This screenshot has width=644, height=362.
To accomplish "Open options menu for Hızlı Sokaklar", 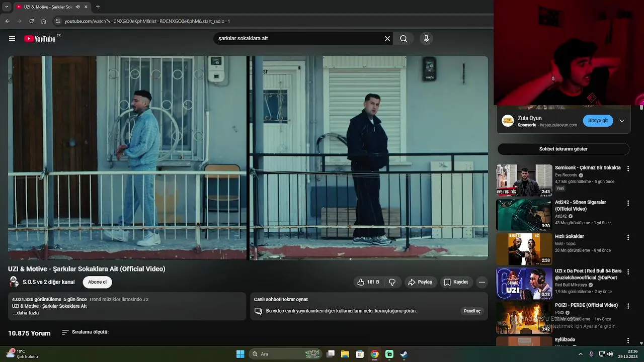I will pyautogui.click(x=628, y=237).
